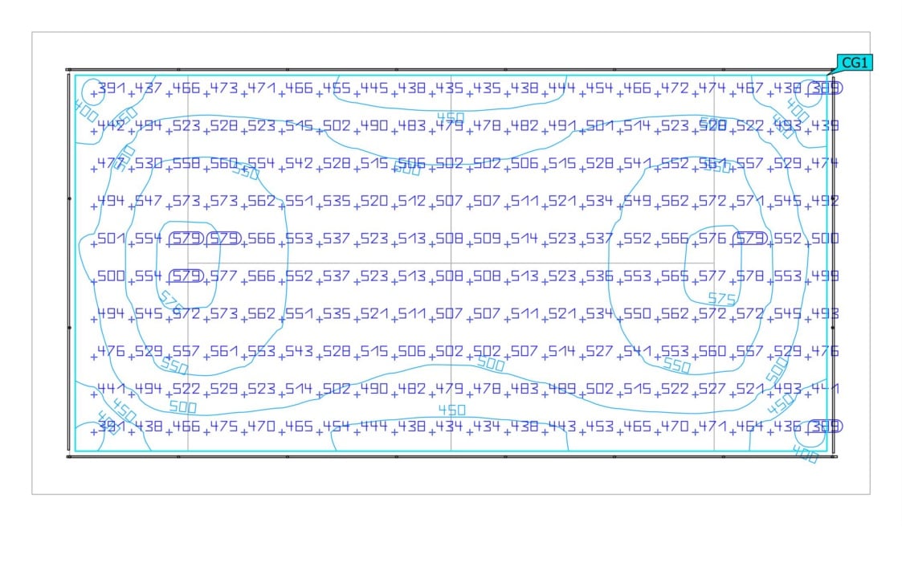This screenshot has height=588, width=902.
Task: Select the grid value "520"
Action: click(374, 202)
